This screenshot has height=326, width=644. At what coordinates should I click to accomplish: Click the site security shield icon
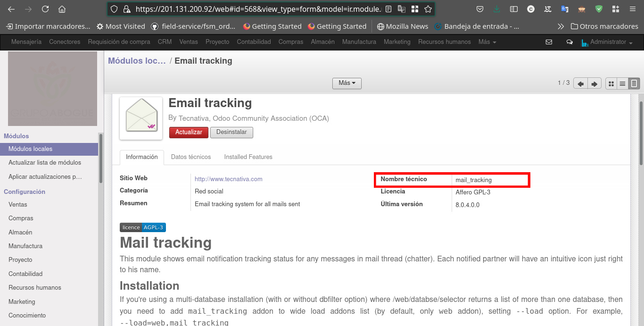click(114, 9)
